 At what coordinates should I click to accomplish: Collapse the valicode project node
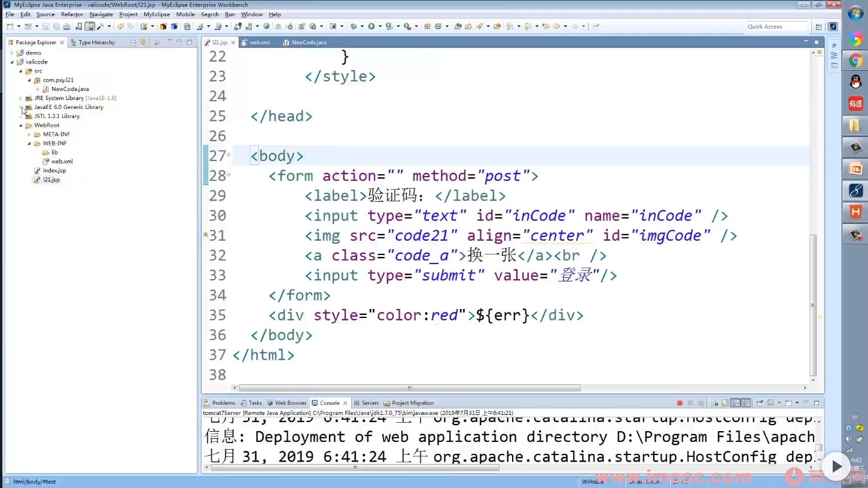[12, 62]
